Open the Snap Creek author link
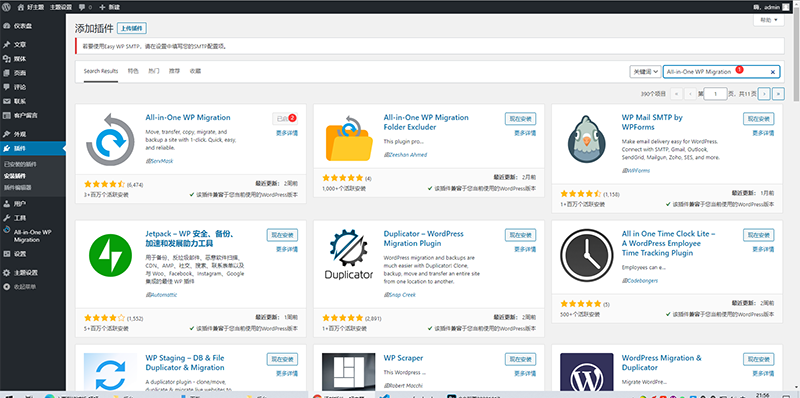Image resolution: width=800 pixels, height=398 pixels. 402,294
